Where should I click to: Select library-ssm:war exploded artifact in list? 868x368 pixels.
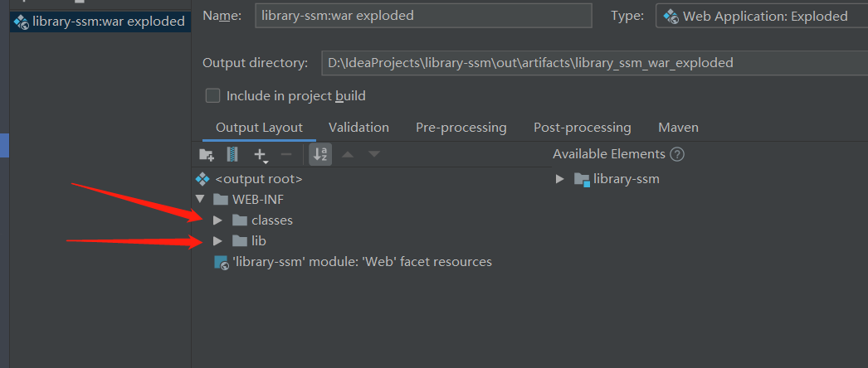click(100, 22)
